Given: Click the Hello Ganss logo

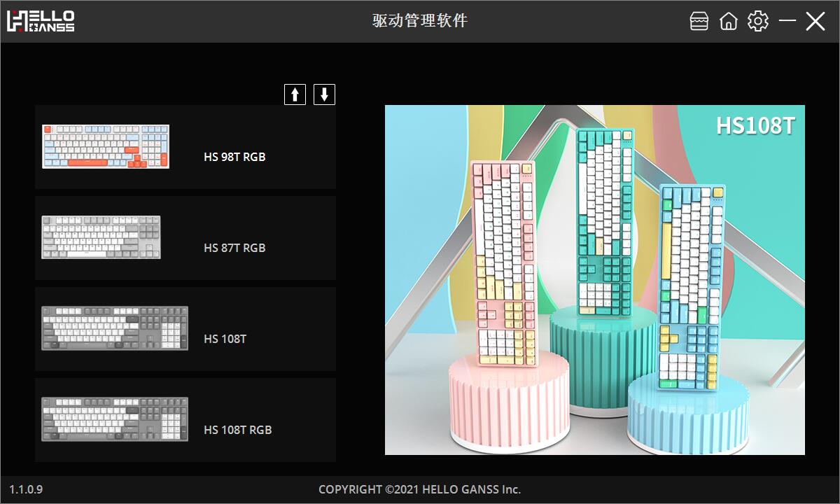Looking at the screenshot, I should [x=41, y=21].
